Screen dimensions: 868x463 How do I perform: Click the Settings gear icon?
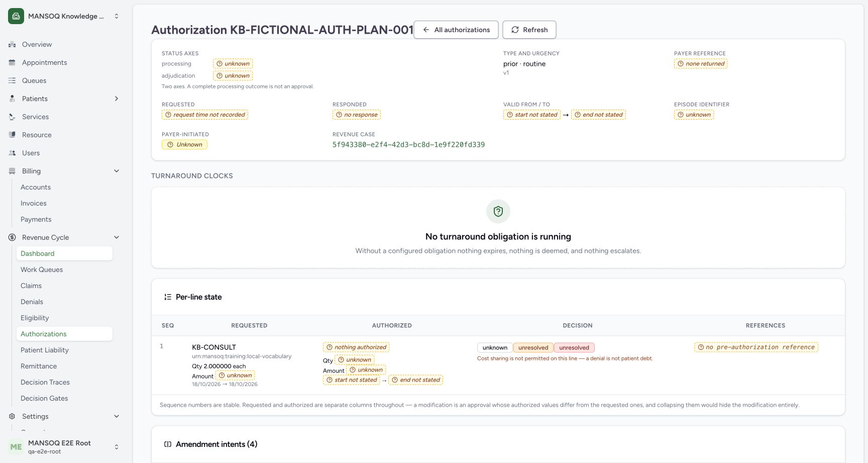point(12,416)
